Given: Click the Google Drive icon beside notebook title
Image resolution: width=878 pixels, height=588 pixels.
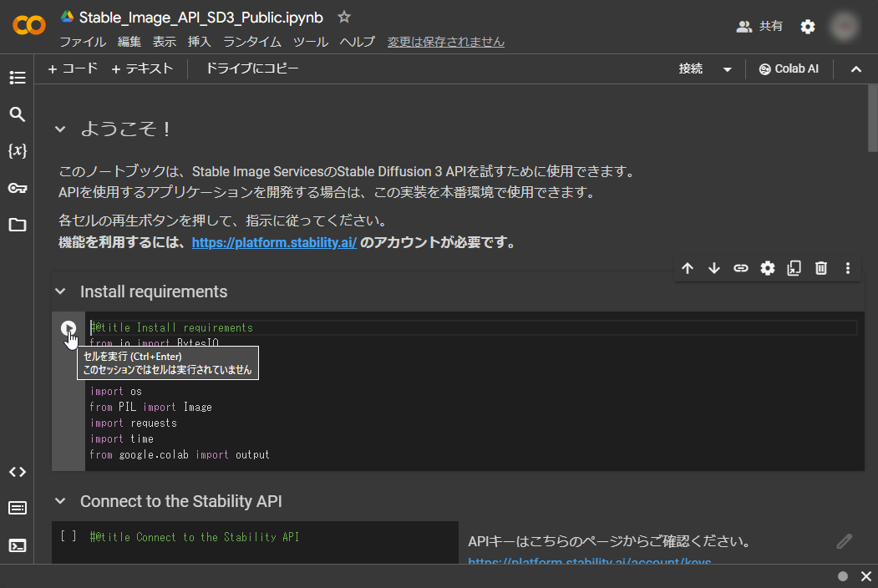Looking at the screenshot, I should [x=67, y=17].
